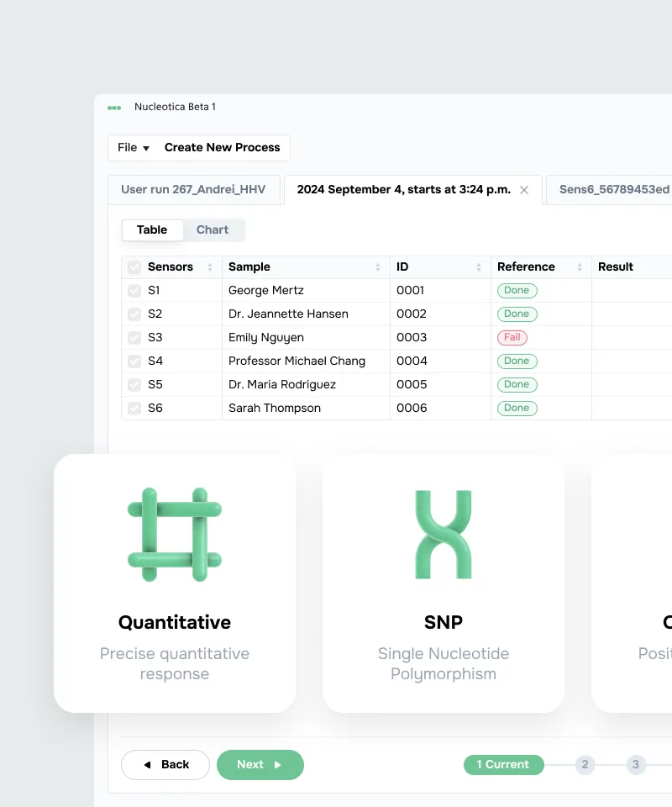Close the 2024 September 4 tab
This screenshot has height=807, width=672.
click(524, 190)
